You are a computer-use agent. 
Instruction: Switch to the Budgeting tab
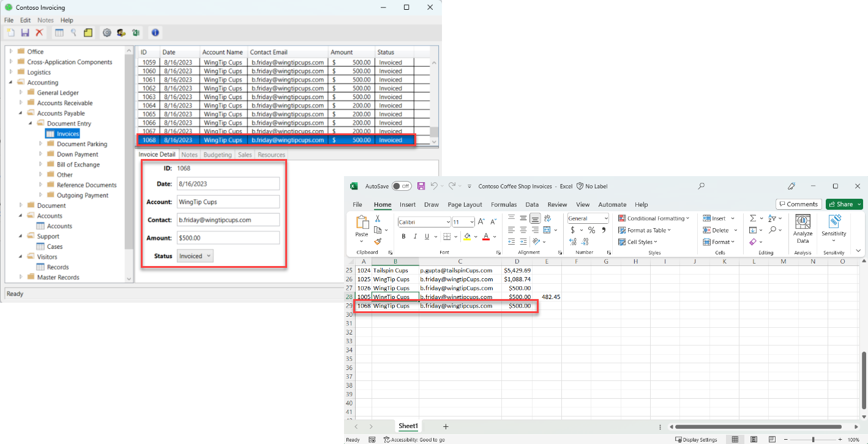point(217,155)
